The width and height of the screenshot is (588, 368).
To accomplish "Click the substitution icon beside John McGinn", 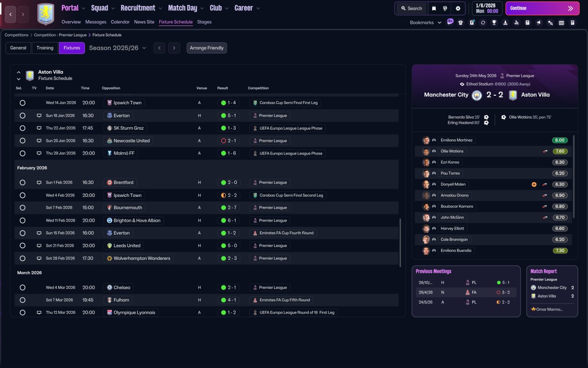I will click(545, 218).
